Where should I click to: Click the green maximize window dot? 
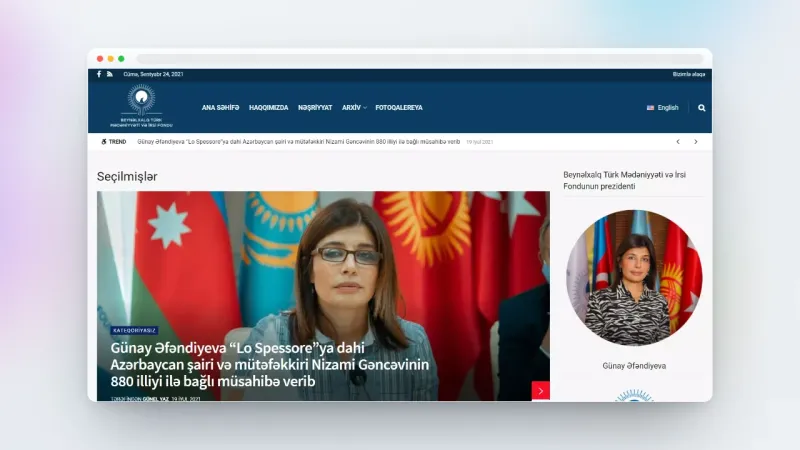(x=121, y=59)
